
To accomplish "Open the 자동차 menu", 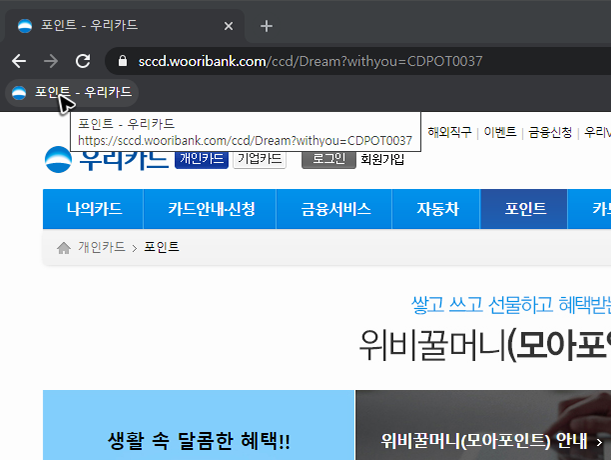I will pos(436,209).
